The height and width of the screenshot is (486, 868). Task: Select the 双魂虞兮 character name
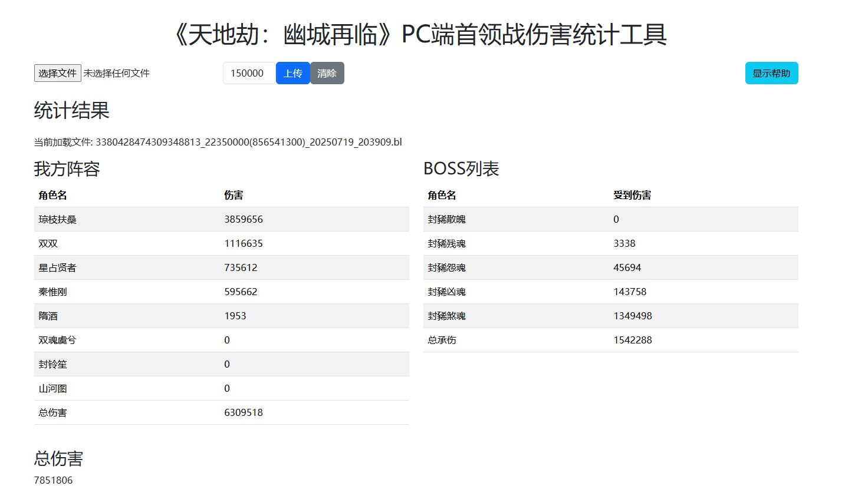click(x=58, y=340)
